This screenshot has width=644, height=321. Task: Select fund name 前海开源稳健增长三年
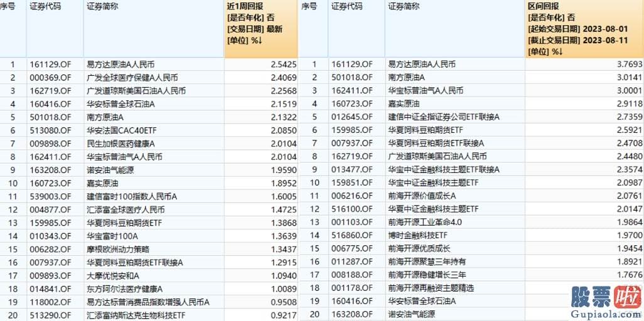pos(427,274)
